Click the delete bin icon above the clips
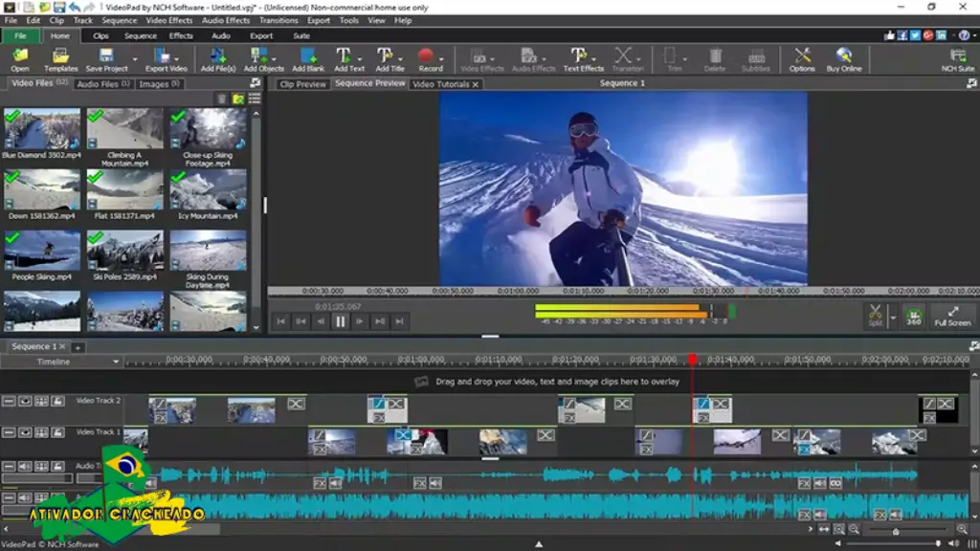Image resolution: width=980 pixels, height=551 pixels. [222, 99]
